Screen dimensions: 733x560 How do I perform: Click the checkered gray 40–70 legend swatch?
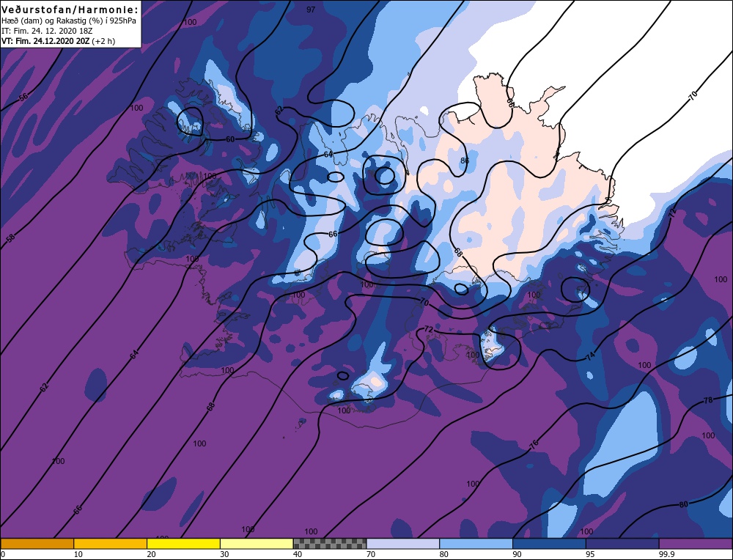tap(330, 544)
